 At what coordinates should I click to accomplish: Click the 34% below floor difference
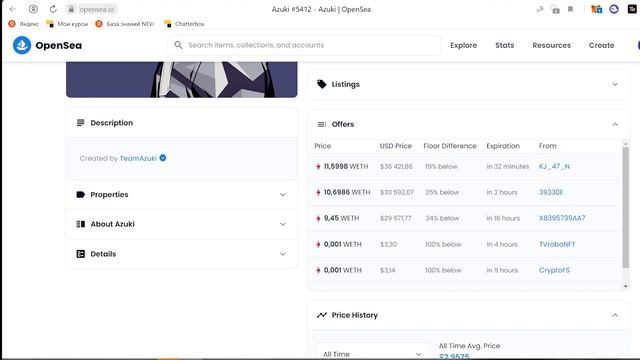(x=442, y=218)
